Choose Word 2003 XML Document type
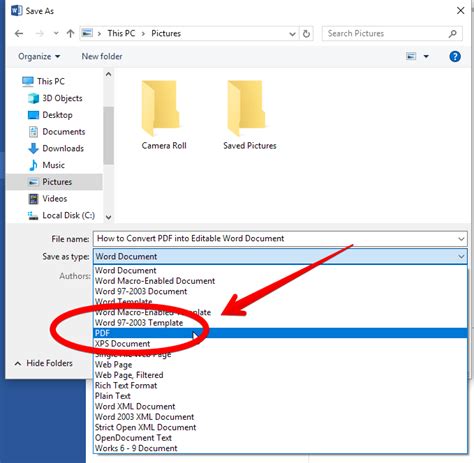Viewport: 474px width, 463px height. 280,417
